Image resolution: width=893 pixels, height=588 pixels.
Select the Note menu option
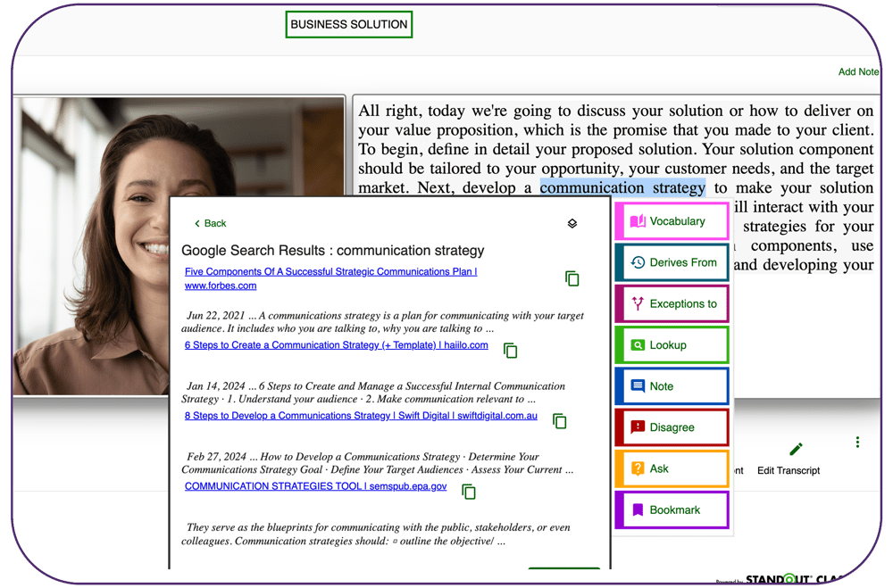[x=672, y=386]
